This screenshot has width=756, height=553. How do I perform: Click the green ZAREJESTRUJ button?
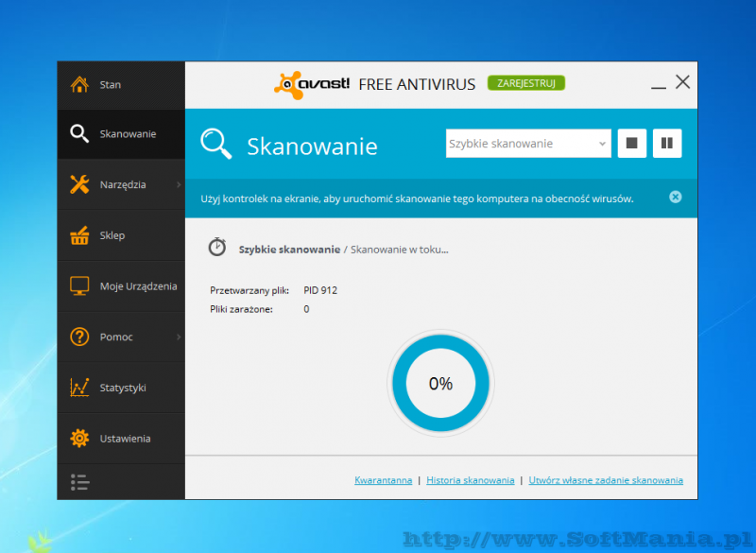[x=526, y=83]
